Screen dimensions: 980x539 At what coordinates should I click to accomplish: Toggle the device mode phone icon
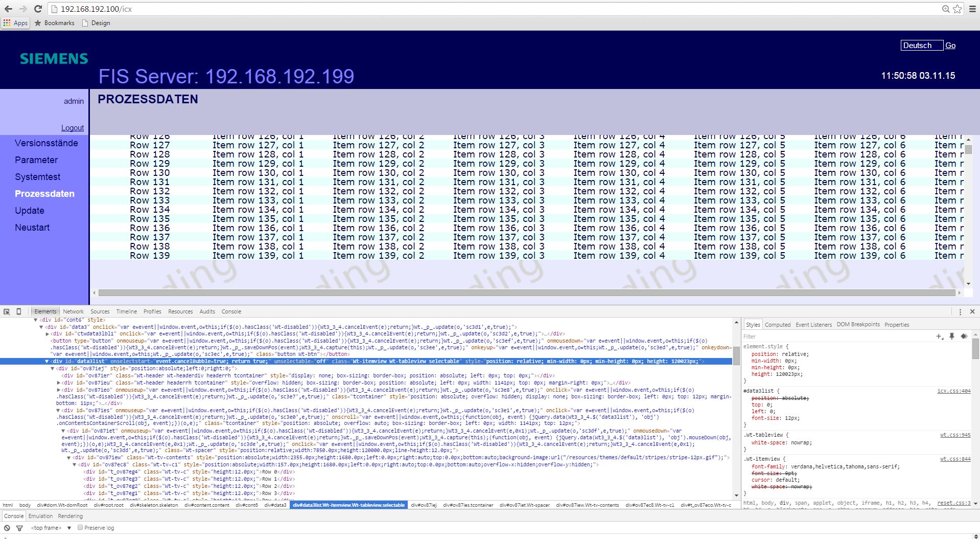(x=19, y=311)
